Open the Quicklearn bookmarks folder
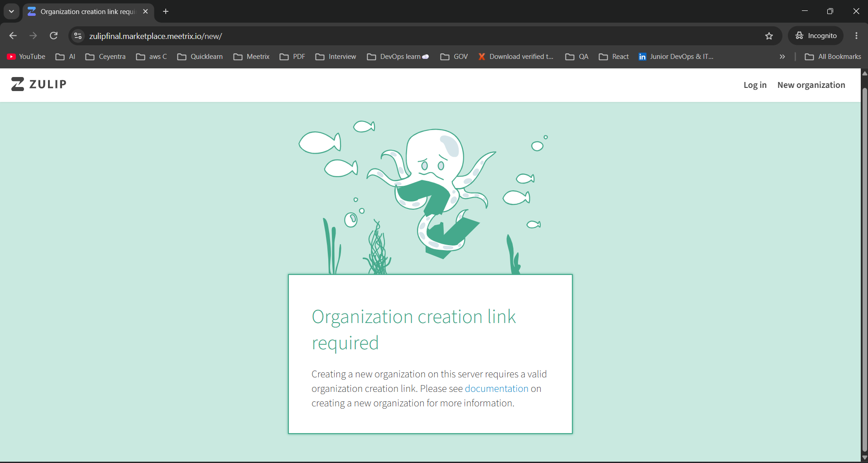Screen dimensions: 868x463 200,57
